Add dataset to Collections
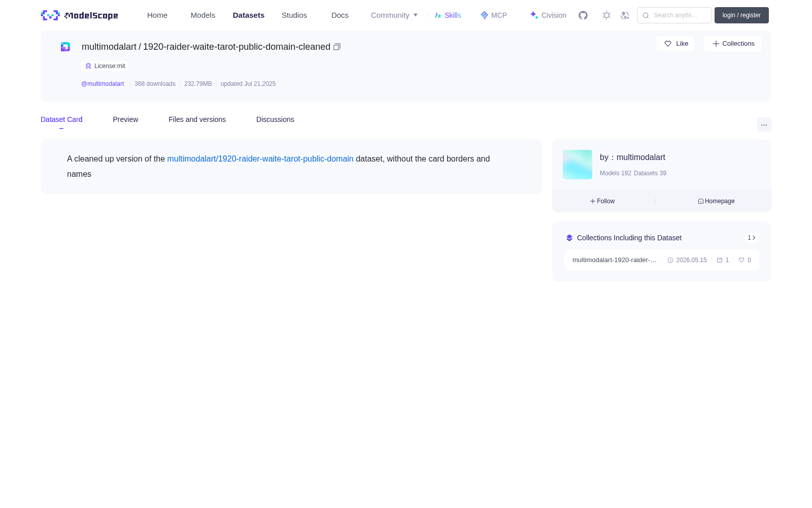Image resolution: width=812 pixels, height=508 pixels. coord(733,44)
